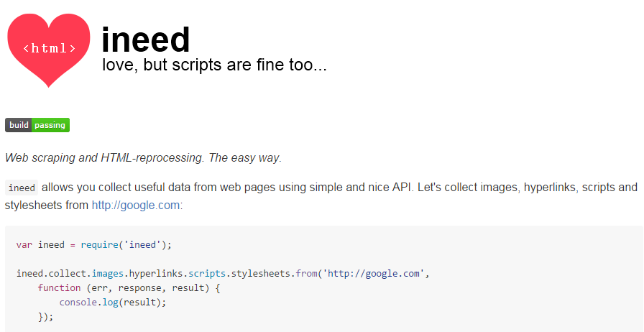The height and width of the screenshot is (332, 644).
Task: Click 'images' in the collect chain
Action: coord(108,273)
